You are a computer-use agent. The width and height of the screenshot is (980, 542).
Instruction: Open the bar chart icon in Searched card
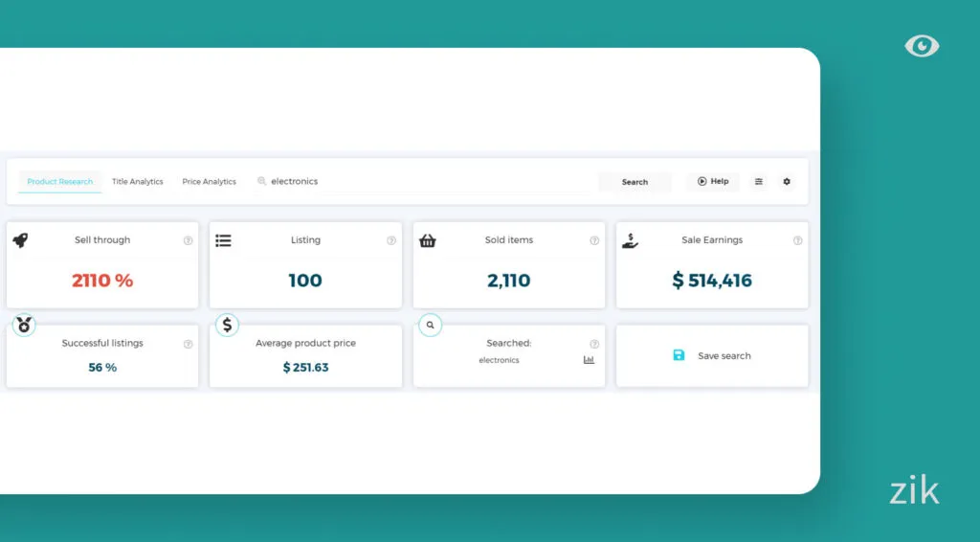point(589,360)
